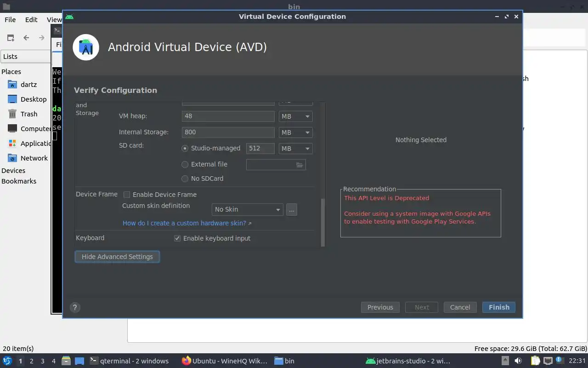588x368 pixels.
Task: Click 'This API Level is Deprecated' text
Action: (x=386, y=198)
